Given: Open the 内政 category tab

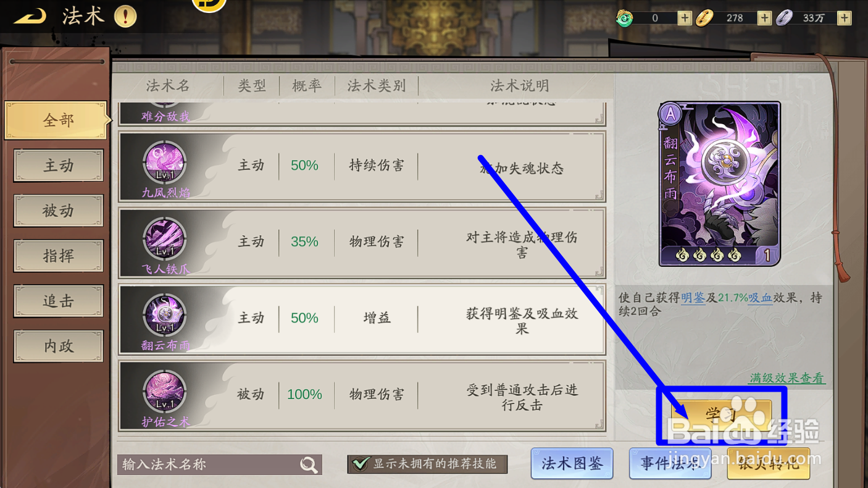Looking at the screenshot, I should [x=59, y=346].
